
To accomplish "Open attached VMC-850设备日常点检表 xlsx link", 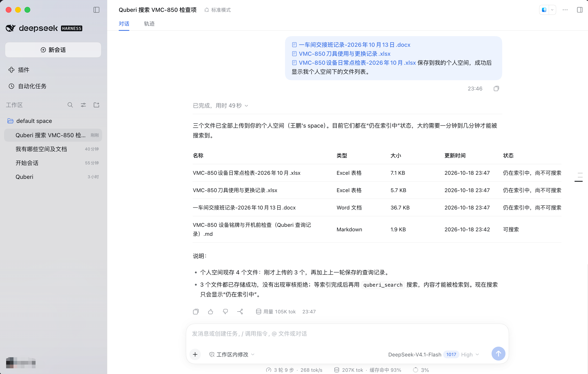I will point(354,63).
